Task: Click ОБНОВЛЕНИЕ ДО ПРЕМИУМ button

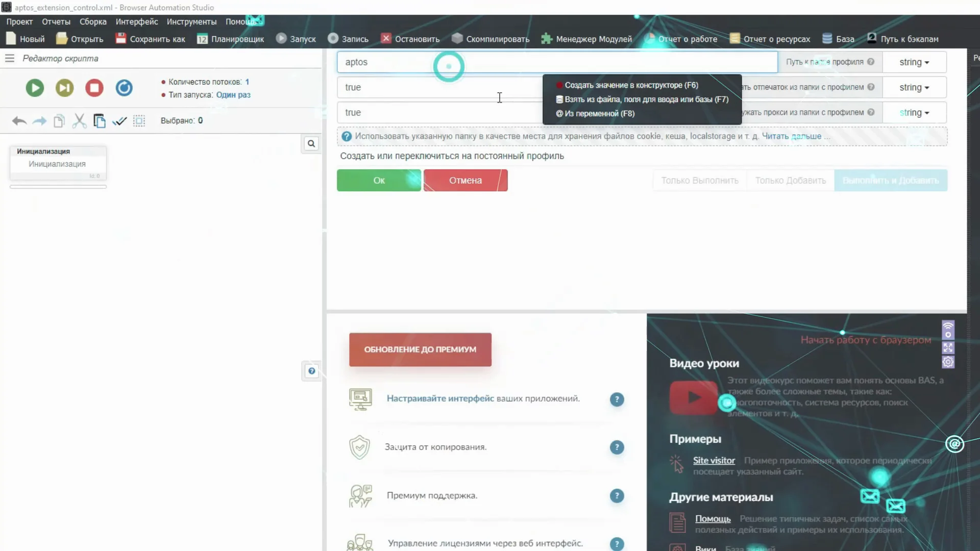Action: coord(420,349)
